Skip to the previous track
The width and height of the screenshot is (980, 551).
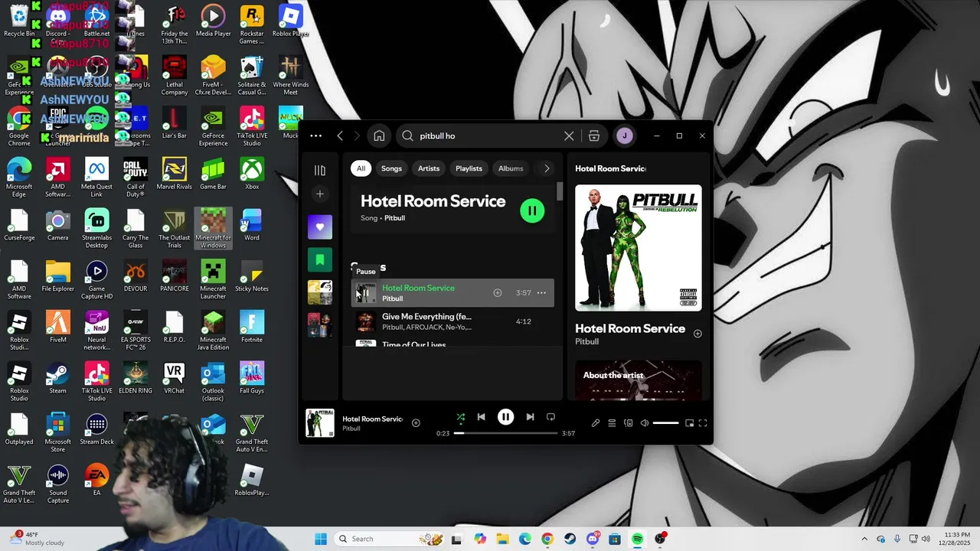point(481,417)
